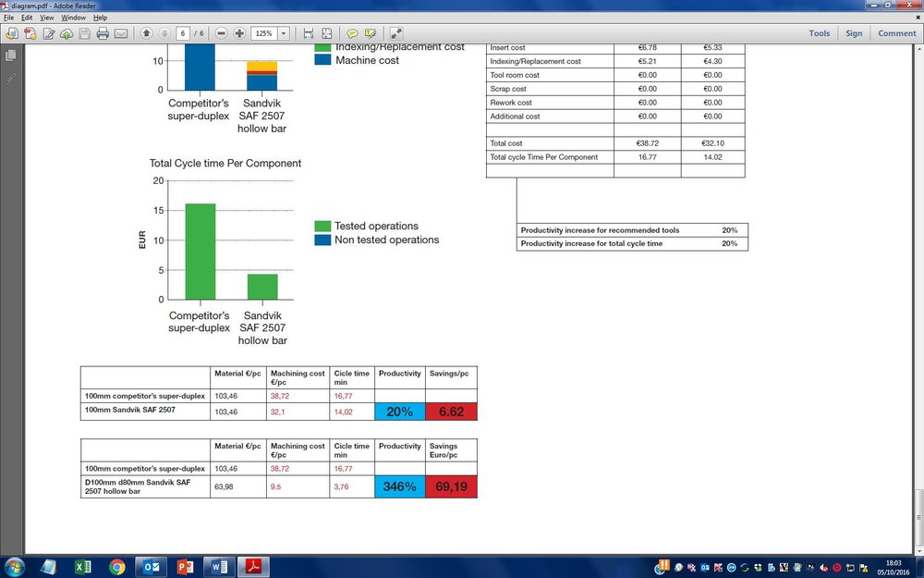The height and width of the screenshot is (578, 924).
Task: Open PowerPoint from the taskbar
Action: (185, 568)
